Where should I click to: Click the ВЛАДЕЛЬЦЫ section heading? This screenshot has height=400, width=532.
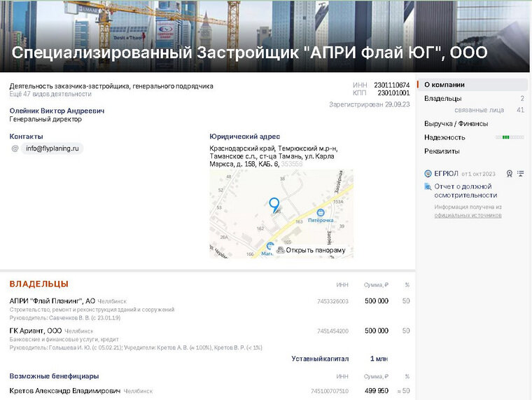(39, 284)
